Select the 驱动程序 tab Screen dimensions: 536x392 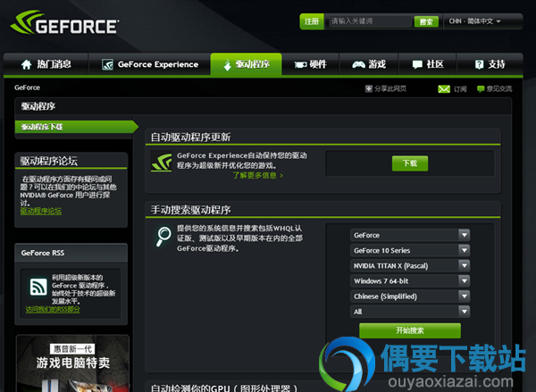[247, 64]
